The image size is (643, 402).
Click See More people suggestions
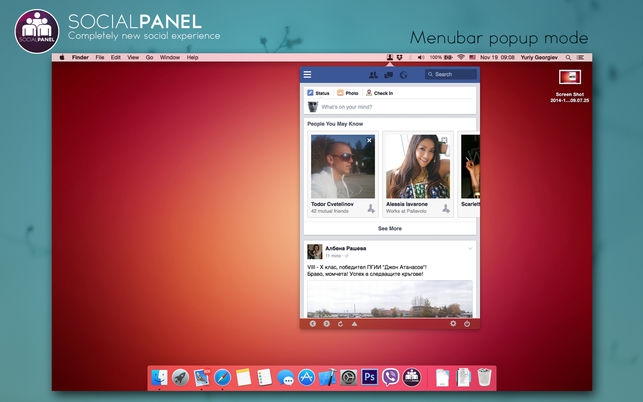(390, 228)
